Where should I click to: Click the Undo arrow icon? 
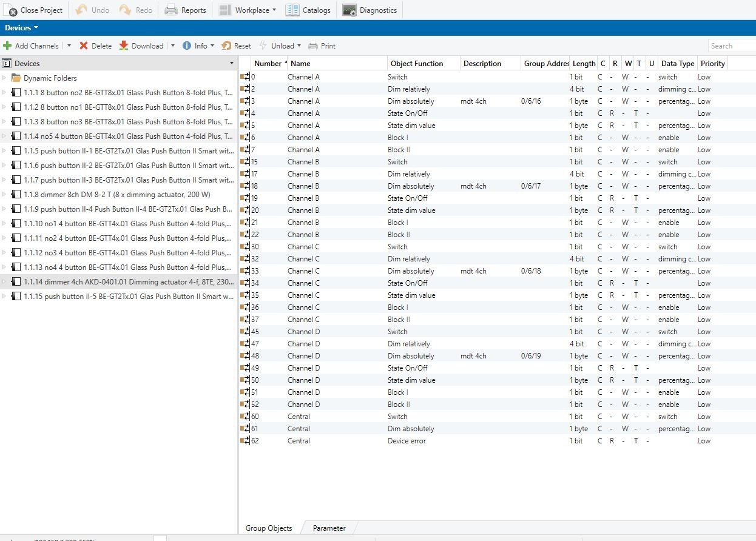coord(81,10)
